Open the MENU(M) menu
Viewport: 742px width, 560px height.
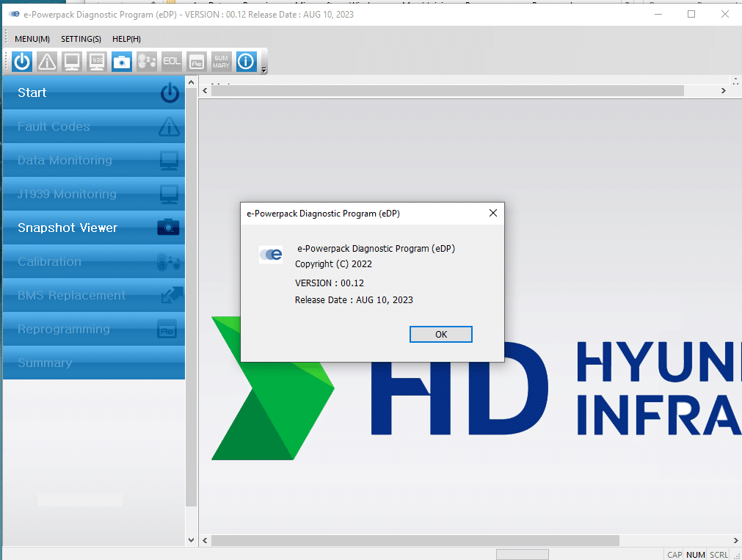tap(32, 39)
